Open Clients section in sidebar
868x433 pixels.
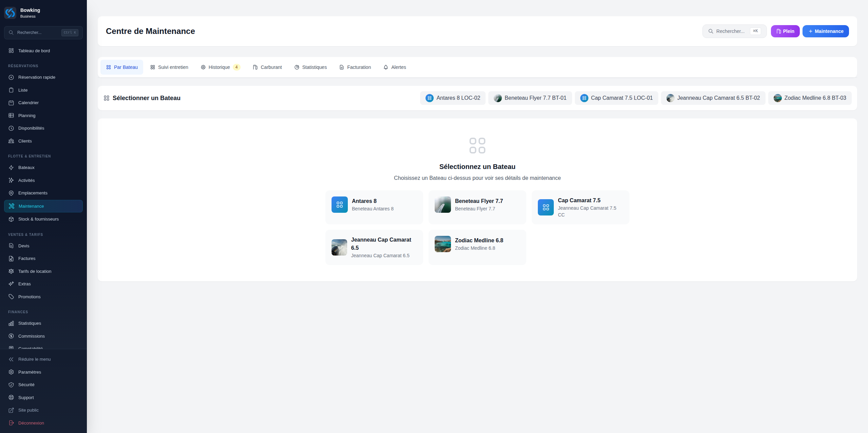[x=43, y=141]
